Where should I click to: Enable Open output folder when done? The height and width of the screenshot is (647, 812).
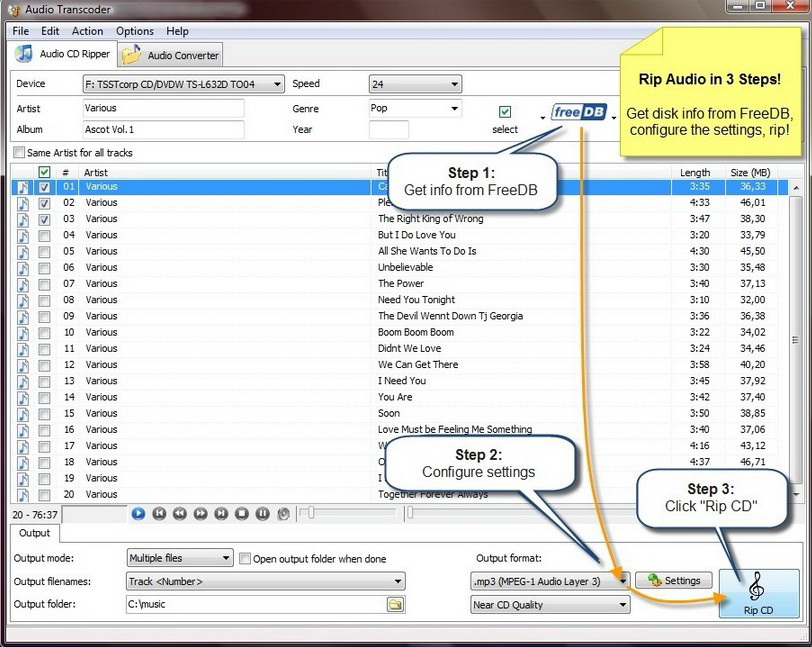245,558
